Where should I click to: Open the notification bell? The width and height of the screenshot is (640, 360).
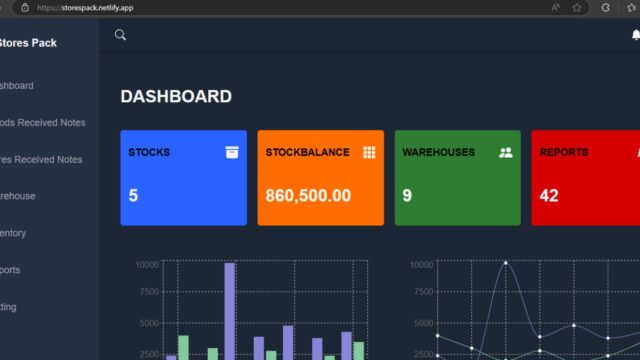click(636, 35)
